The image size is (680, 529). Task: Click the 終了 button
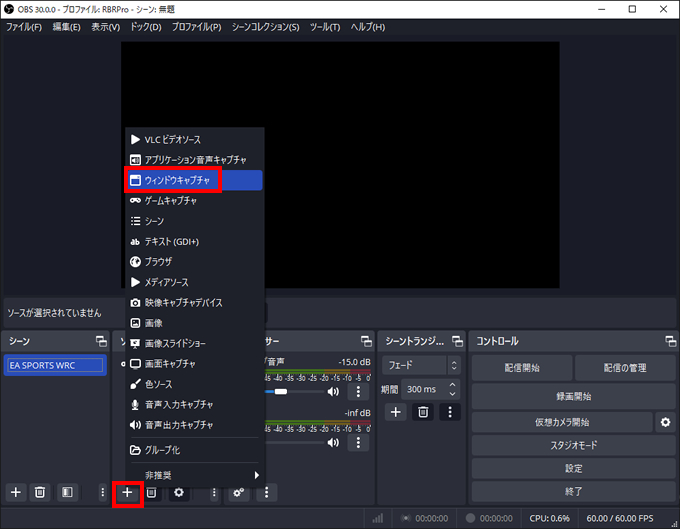click(x=574, y=492)
